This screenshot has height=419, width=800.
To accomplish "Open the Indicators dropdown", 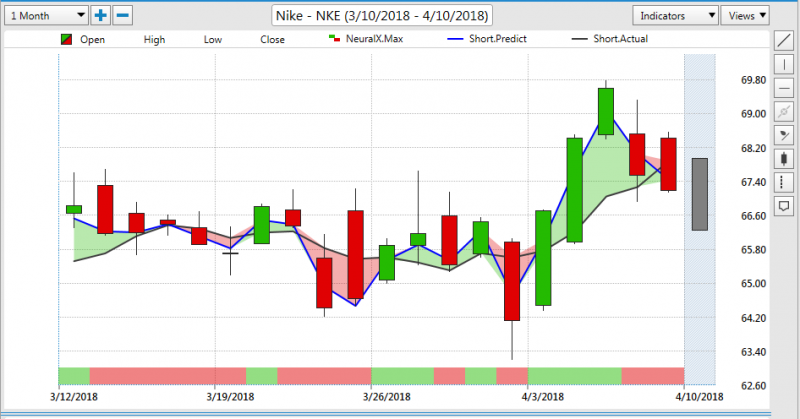I will [x=676, y=15].
